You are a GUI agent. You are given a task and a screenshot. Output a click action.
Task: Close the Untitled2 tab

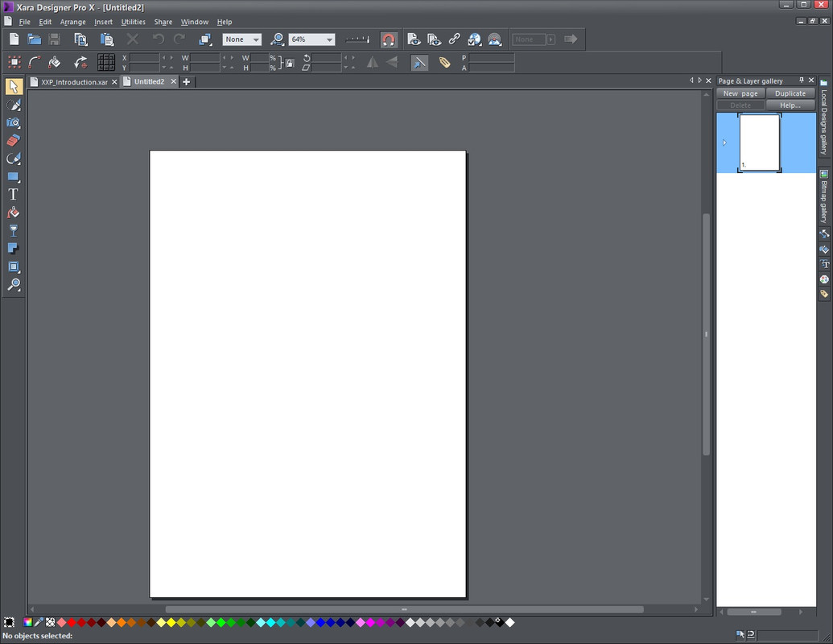click(x=173, y=81)
